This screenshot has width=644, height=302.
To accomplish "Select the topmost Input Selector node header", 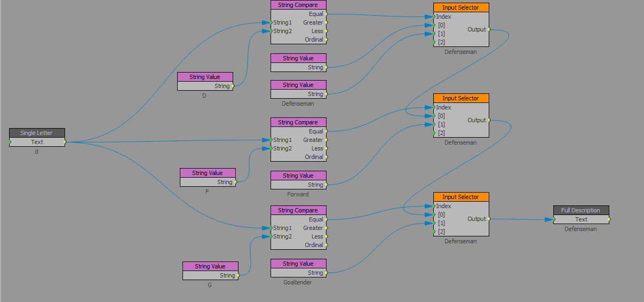I will pos(461,7).
